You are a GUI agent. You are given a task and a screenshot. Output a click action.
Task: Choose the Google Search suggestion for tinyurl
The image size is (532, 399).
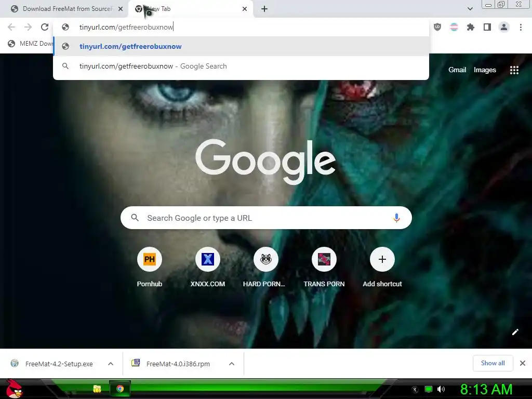241,66
